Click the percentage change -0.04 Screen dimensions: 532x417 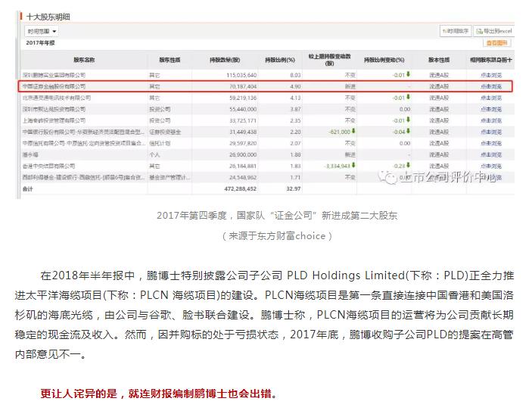[x=400, y=132]
